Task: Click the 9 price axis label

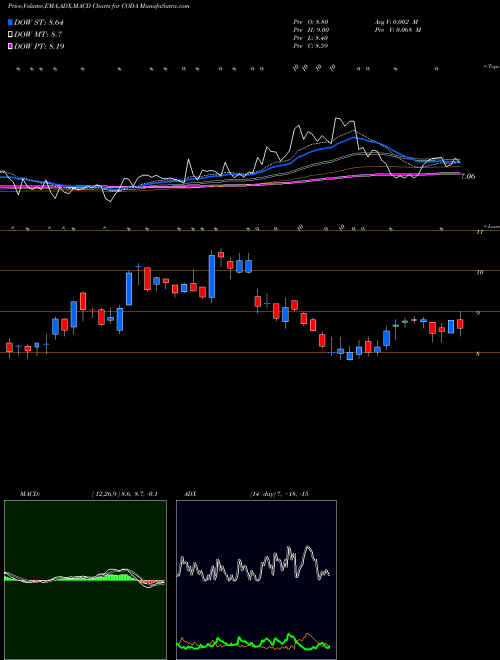Action: pos(478,313)
